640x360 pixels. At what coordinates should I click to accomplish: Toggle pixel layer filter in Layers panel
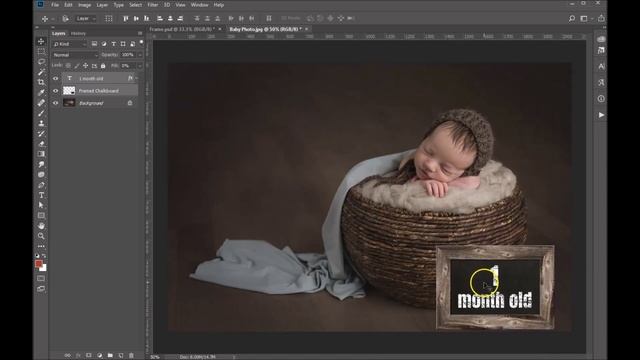[x=95, y=44]
